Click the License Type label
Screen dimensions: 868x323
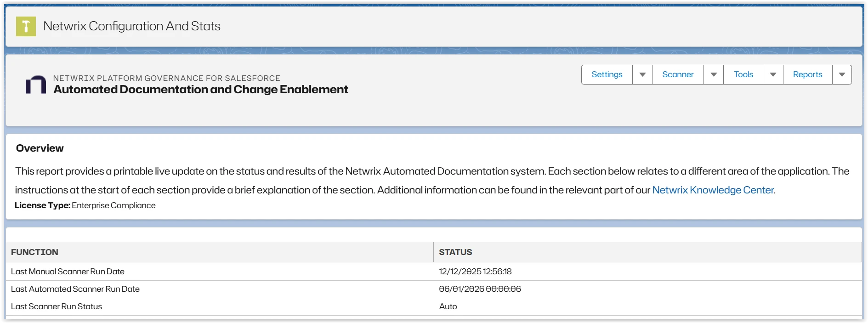point(42,205)
